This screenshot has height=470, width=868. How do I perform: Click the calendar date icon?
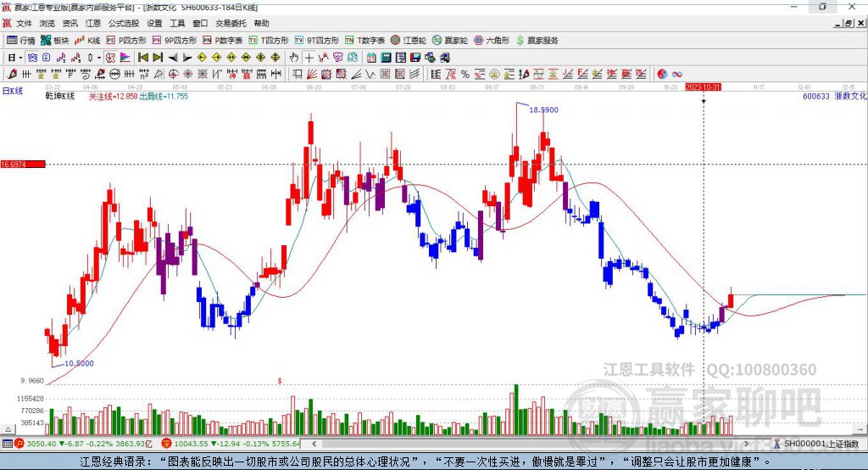[371, 57]
